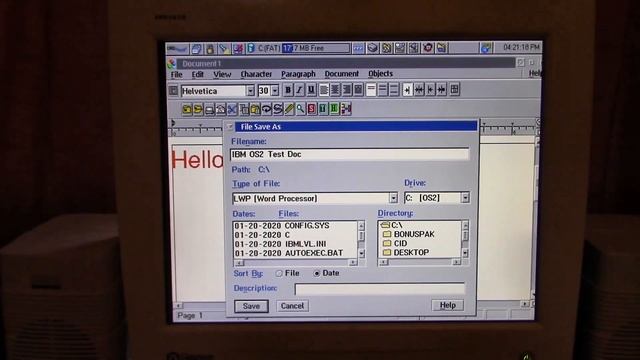
Task: Click the red S spell check icon
Action: coord(312,109)
